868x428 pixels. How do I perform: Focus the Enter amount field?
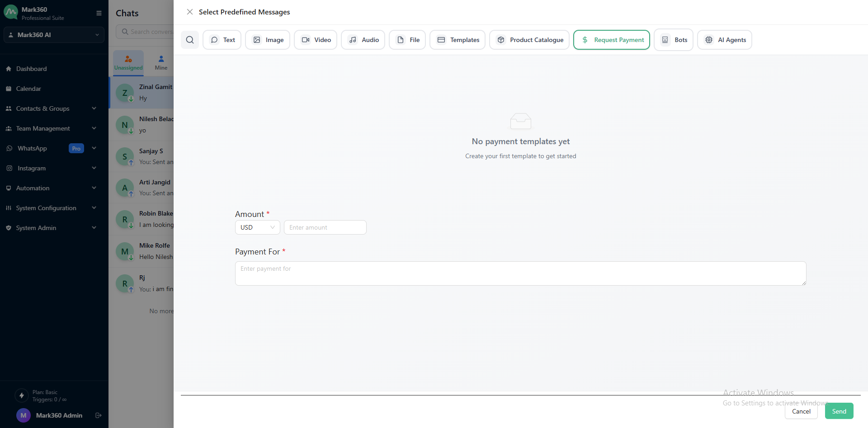coord(325,227)
